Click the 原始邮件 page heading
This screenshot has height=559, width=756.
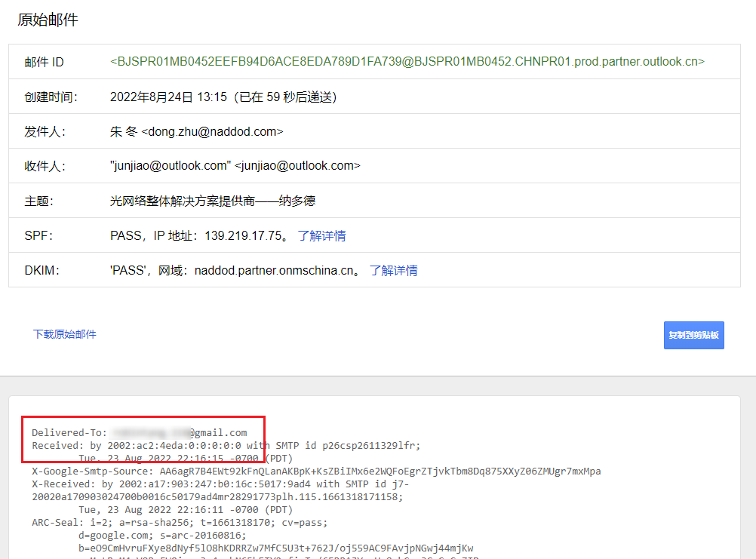[x=48, y=20]
